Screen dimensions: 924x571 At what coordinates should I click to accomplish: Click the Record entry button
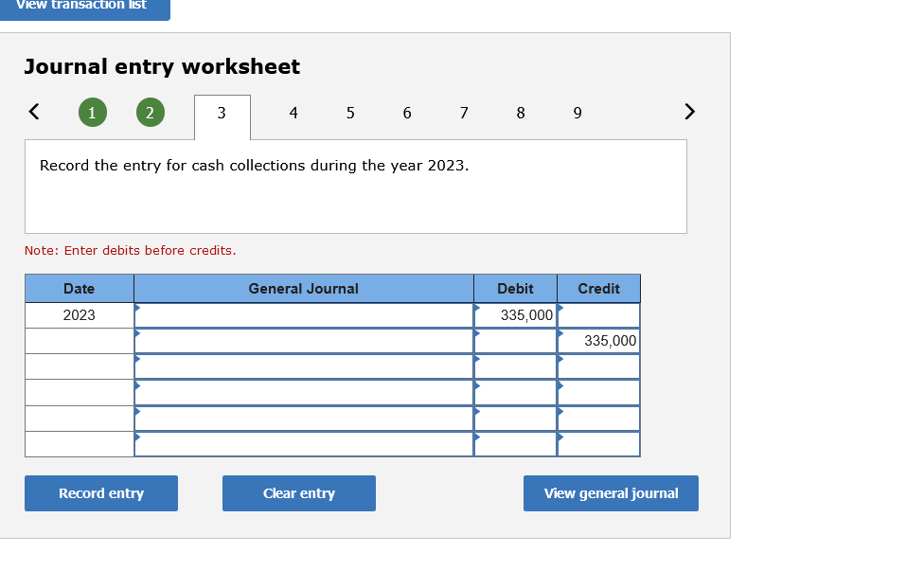(x=100, y=492)
